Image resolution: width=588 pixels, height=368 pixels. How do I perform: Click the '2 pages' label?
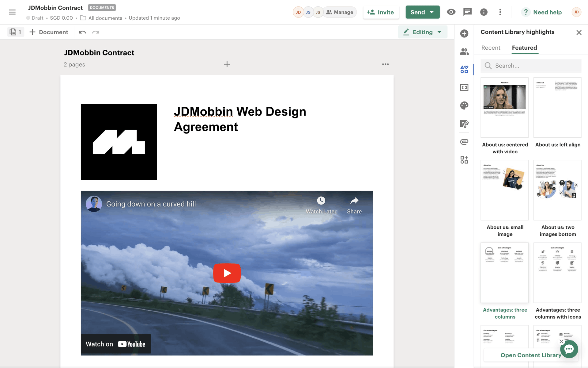tap(74, 64)
